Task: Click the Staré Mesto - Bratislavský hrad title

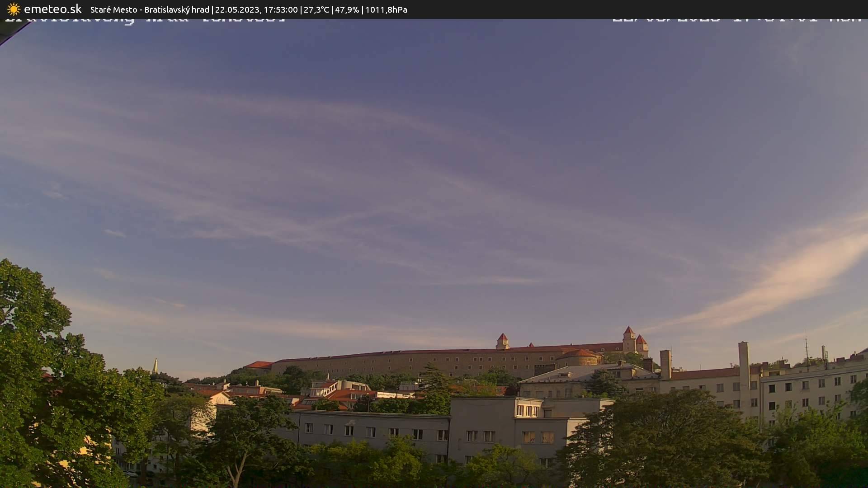Action: coord(150,9)
